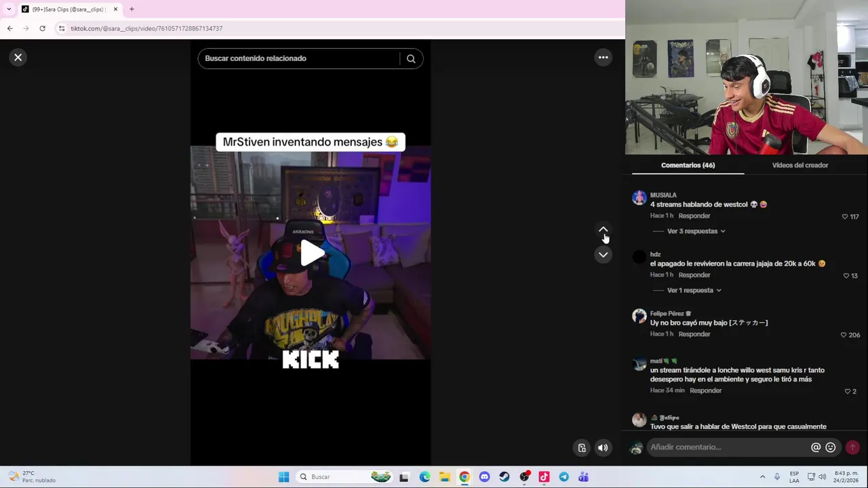Switch to Google Chrome in the taskbar
This screenshot has width=868, height=488.
click(465, 477)
